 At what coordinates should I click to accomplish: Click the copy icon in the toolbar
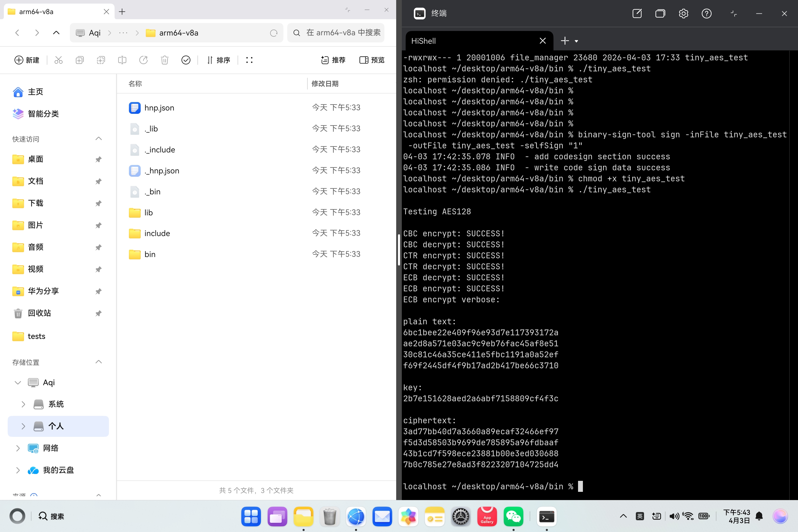click(79, 60)
